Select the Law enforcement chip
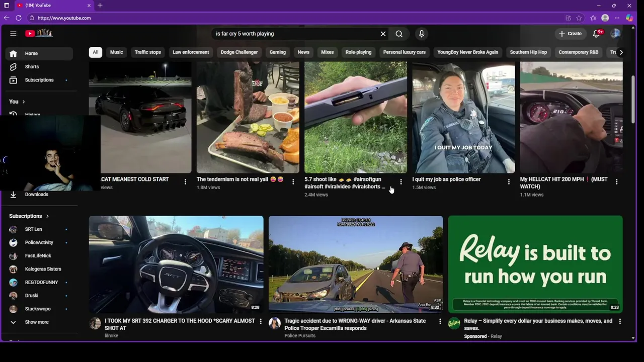This screenshot has width=644, height=362. (191, 52)
